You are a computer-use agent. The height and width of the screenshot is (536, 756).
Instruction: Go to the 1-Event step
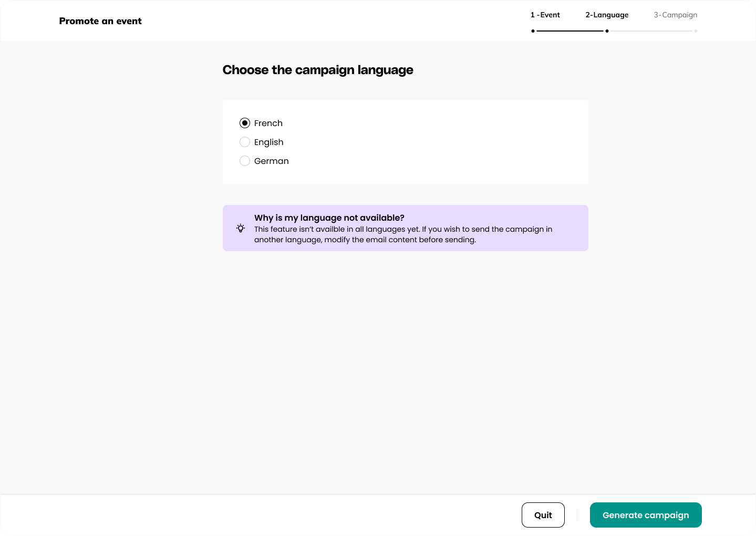point(545,15)
